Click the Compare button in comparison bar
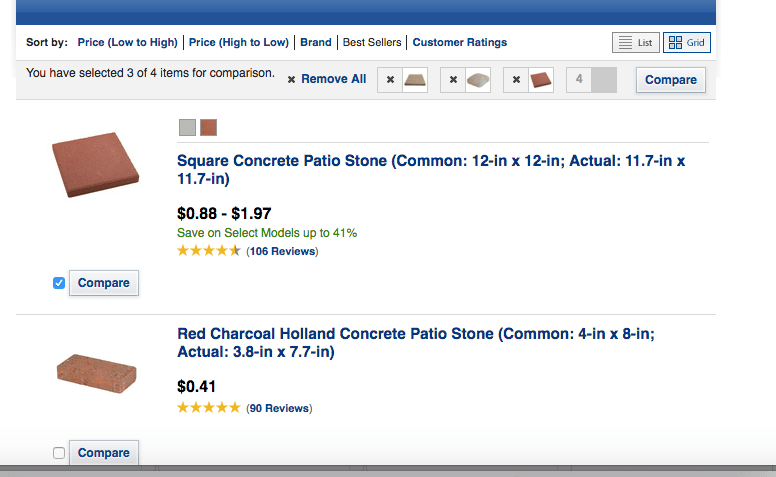The height and width of the screenshot is (477, 776). coord(671,80)
